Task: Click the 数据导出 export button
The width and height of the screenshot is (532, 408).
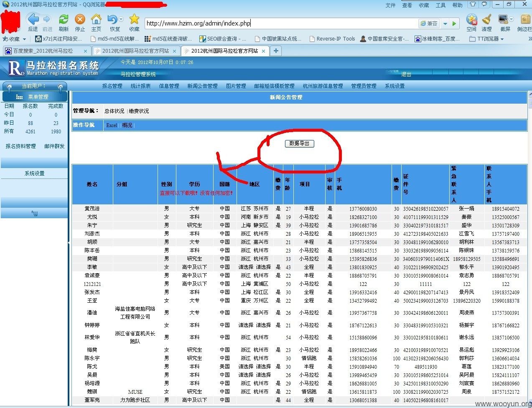Action: click(x=299, y=143)
